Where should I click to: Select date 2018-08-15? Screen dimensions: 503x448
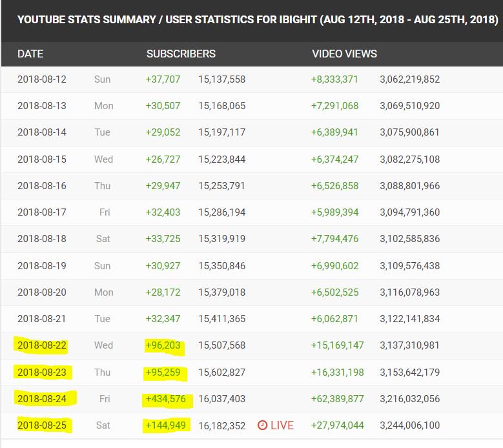[x=42, y=159]
